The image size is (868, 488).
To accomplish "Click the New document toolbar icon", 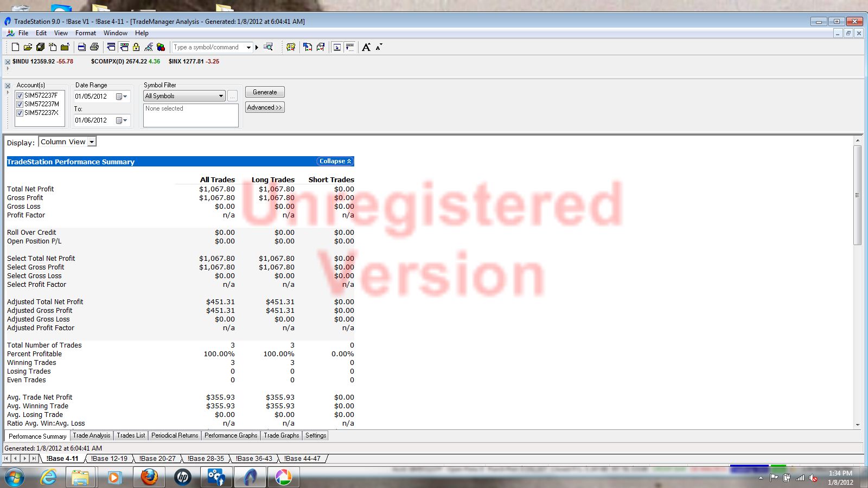I will point(15,47).
